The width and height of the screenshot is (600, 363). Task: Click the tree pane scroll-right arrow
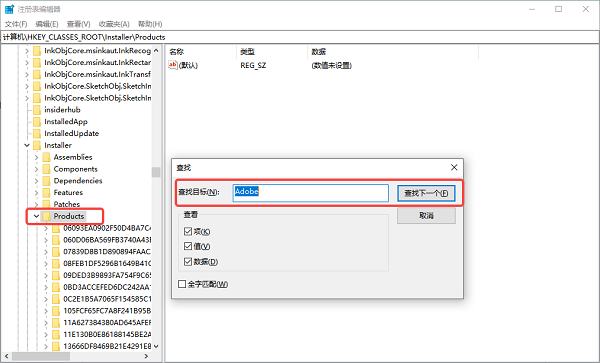click(x=146, y=356)
